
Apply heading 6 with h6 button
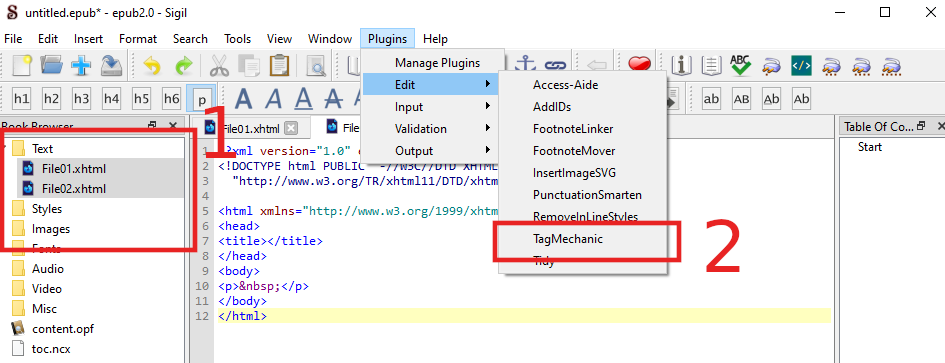coord(172,98)
